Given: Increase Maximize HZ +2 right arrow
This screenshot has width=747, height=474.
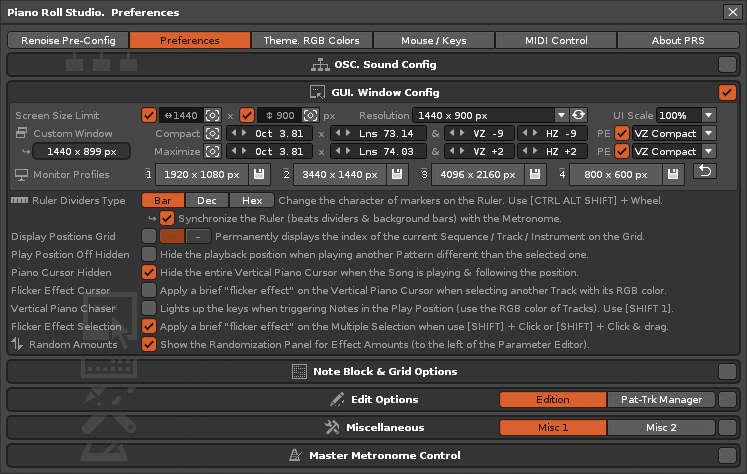Looking at the screenshot, I should [x=535, y=151].
